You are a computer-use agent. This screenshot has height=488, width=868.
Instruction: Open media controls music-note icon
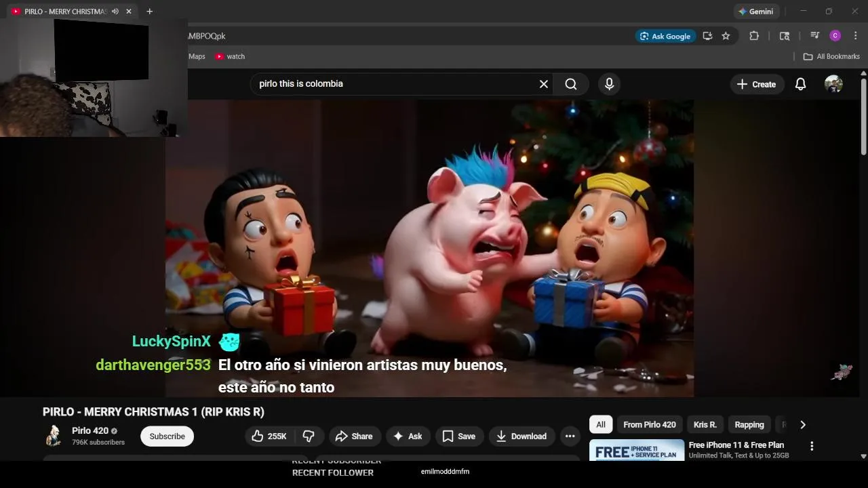pyautogui.click(x=814, y=36)
